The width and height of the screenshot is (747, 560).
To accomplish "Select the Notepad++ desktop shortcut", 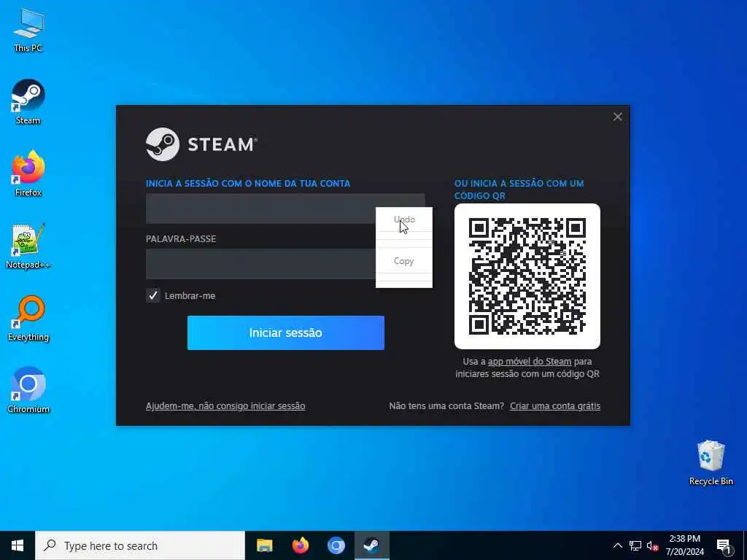I will pos(28,246).
